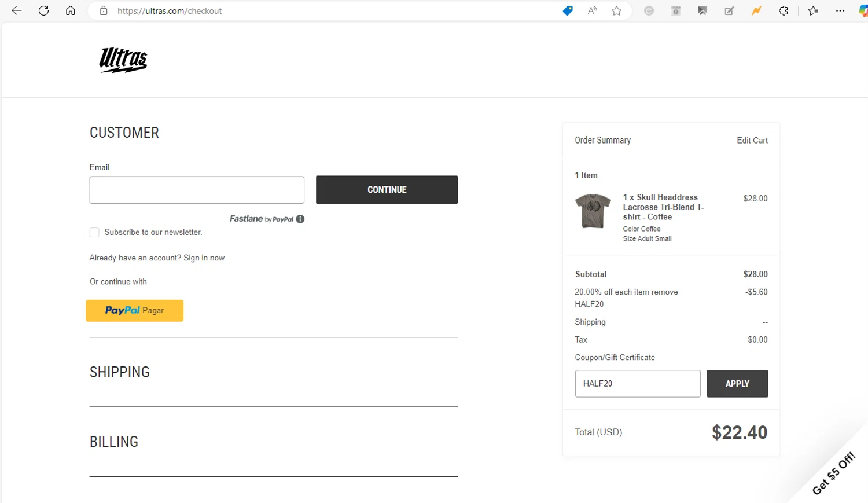This screenshot has width=868, height=503.
Task: Click the Email input field
Action: click(x=197, y=190)
